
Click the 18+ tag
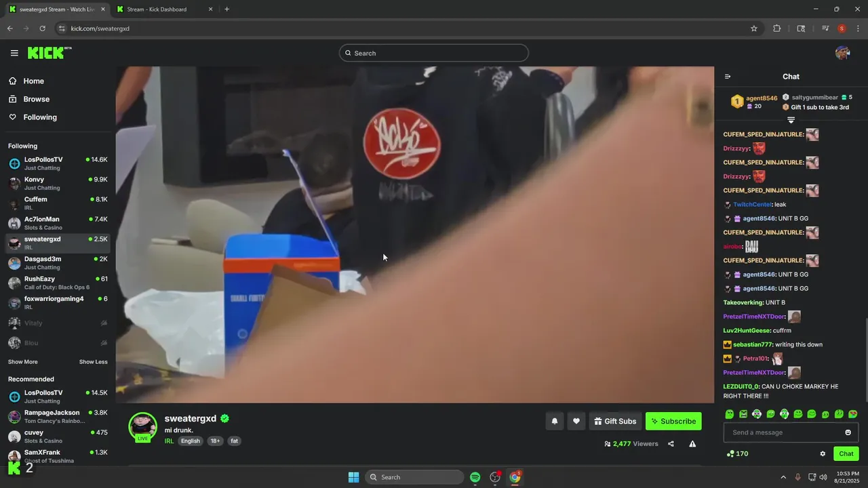(x=215, y=441)
